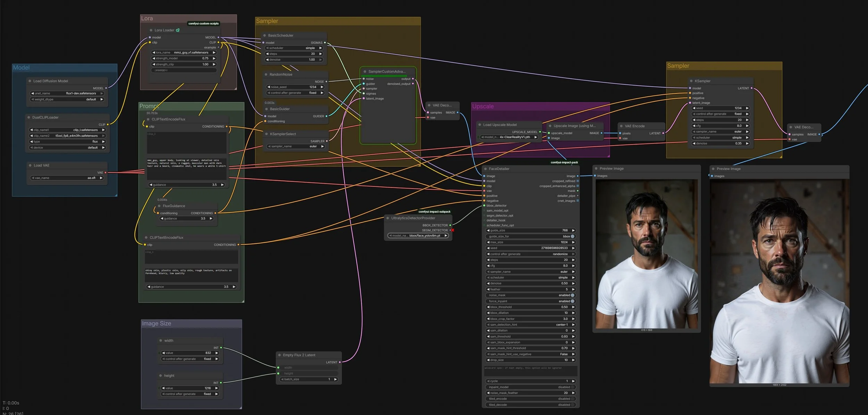The image size is (868, 415).
Task: Decrease width value with left arrow
Action: 164,353
